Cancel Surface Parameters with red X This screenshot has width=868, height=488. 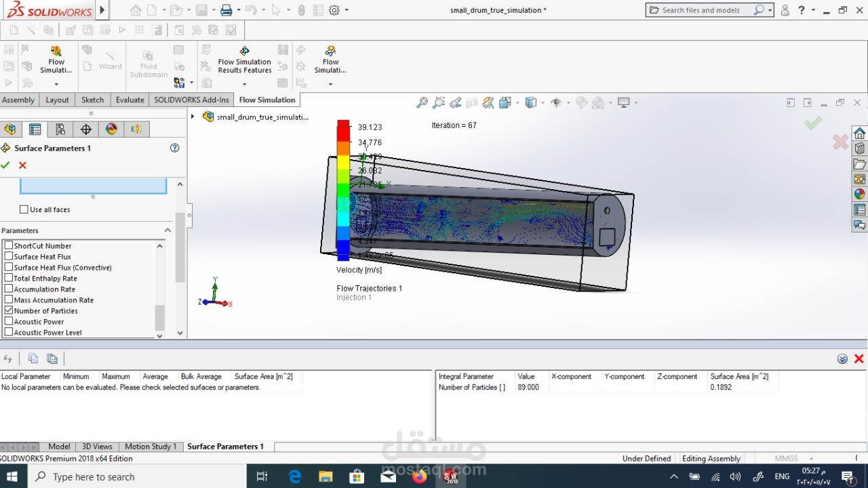point(22,165)
